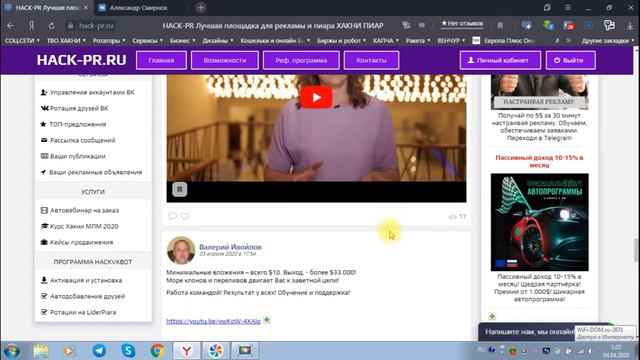This screenshot has height=360, width=640.
Task: Expand the Дизайны bookmarks folder
Action: coord(218,40)
